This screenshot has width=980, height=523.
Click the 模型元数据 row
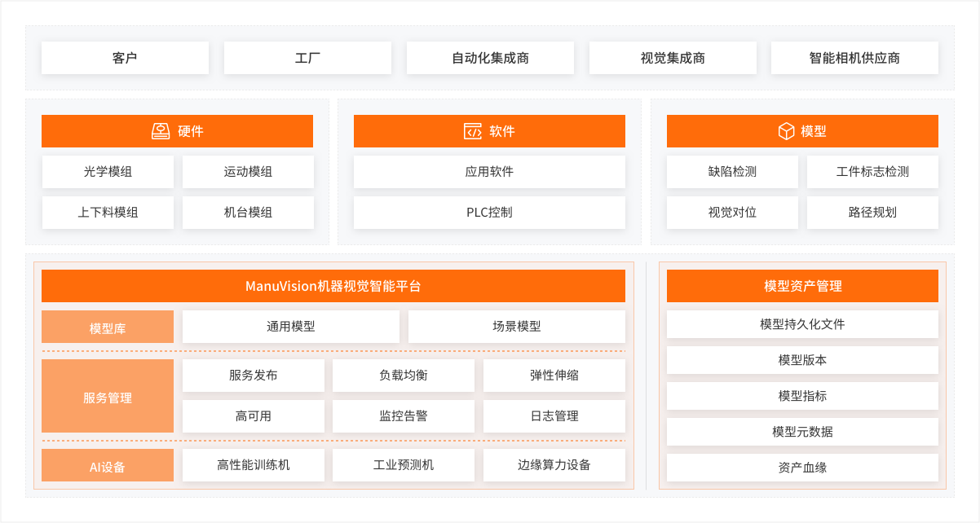pyautogui.click(x=803, y=432)
